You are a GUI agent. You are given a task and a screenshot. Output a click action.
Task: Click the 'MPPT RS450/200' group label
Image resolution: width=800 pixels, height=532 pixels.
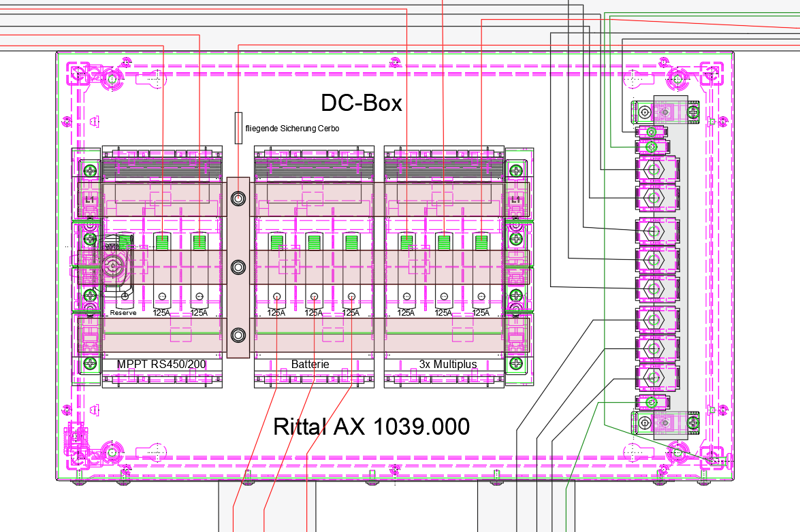[x=161, y=365]
